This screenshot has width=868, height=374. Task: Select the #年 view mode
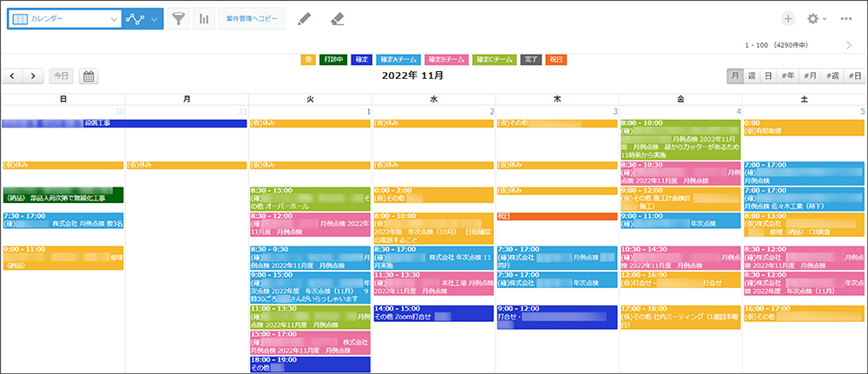(788, 75)
